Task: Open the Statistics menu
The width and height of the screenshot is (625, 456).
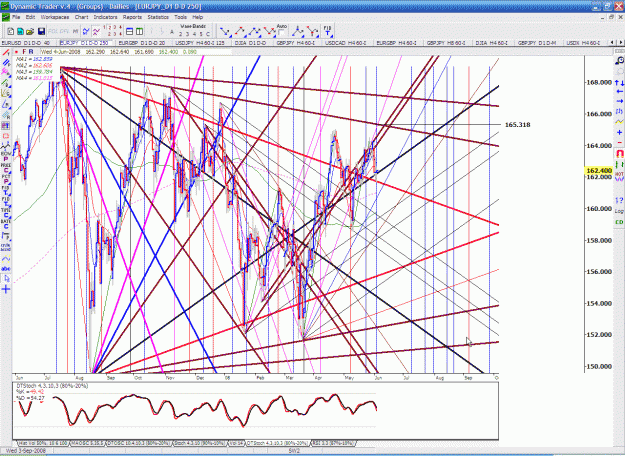Action: click(x=158, y=17)
